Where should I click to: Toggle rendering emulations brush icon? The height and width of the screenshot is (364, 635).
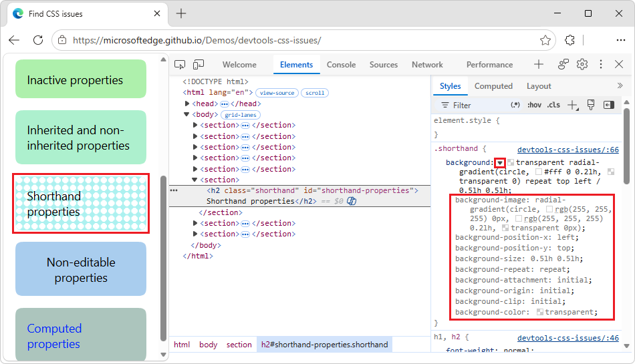(x=591, y=105)
